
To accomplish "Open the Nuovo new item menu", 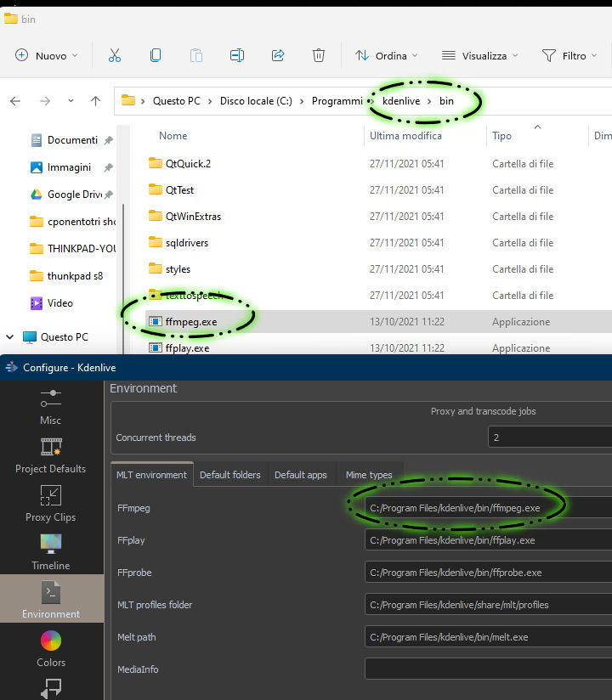I will [x=47, y=55].
